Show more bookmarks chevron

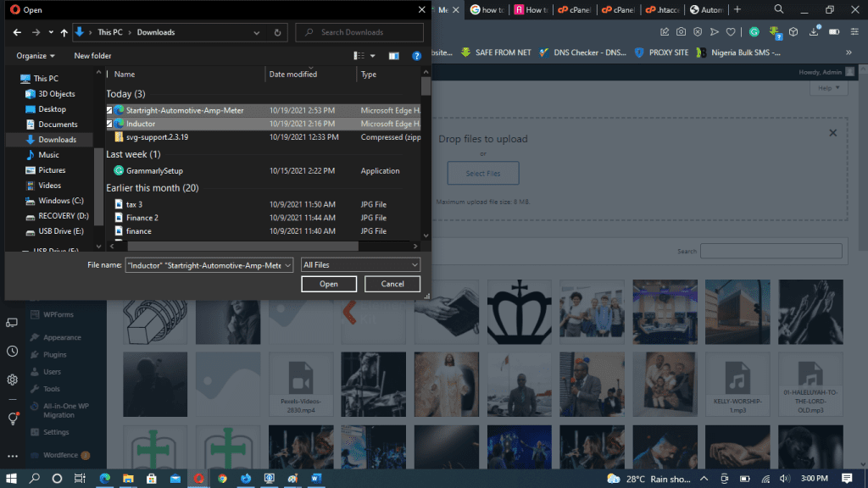pos(849,53)
